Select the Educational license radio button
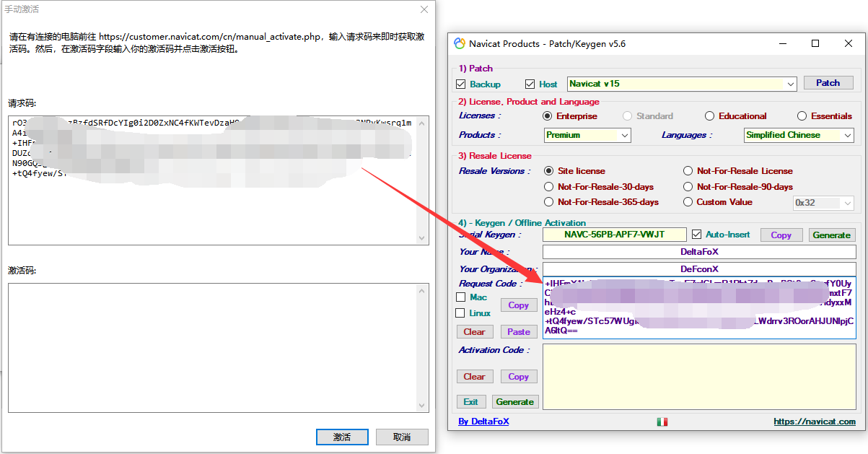Screen dimensions: 868x454 (x=710, y=116)
